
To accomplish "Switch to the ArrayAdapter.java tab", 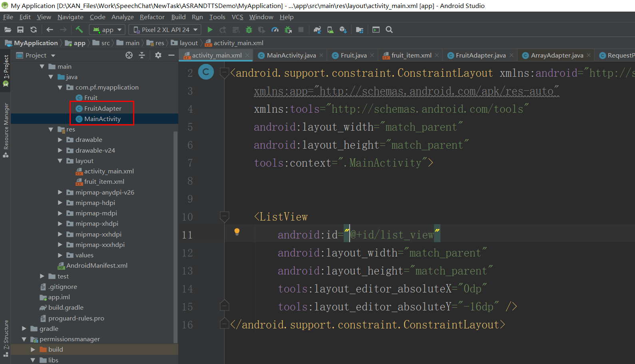I will point(557,55).
